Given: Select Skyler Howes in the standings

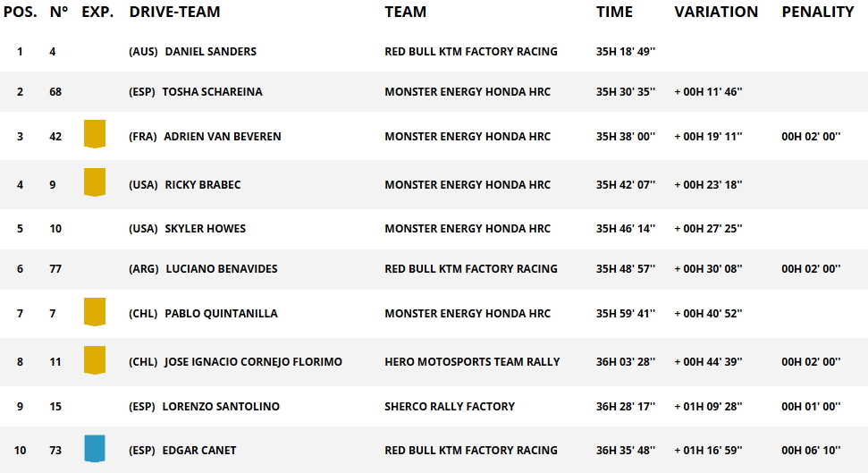Looking at the screenshot, I should coord(205,229).
